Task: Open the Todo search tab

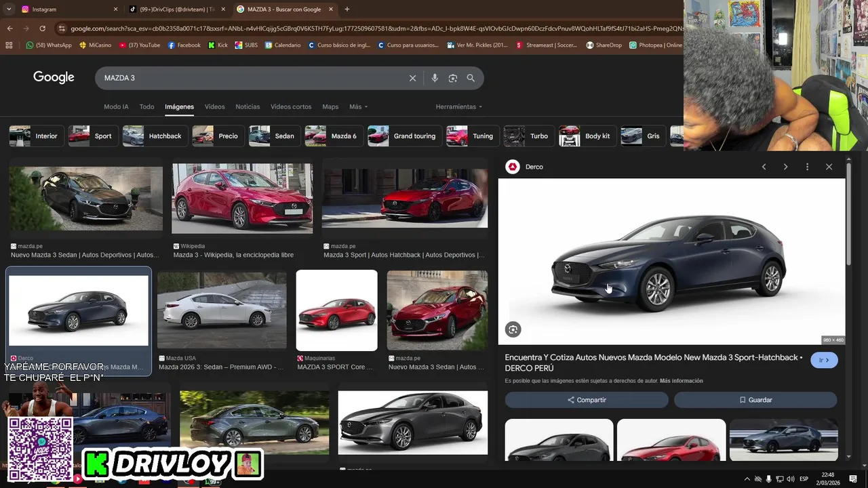Action: 146,106
